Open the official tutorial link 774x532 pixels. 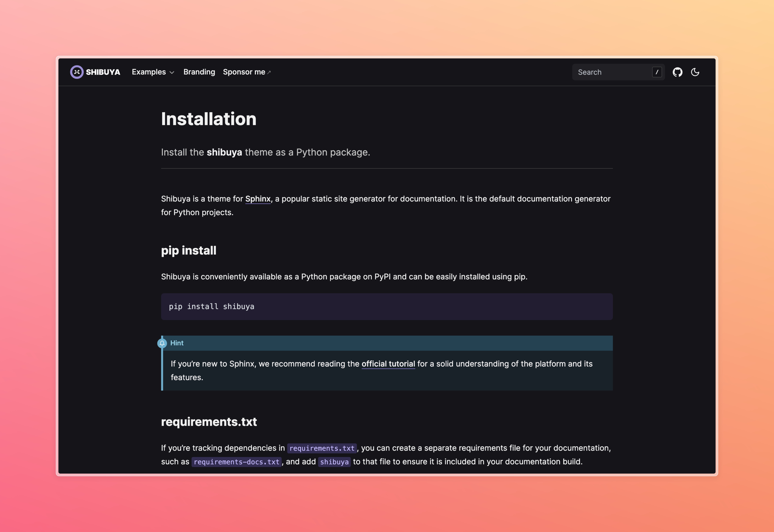point(388,364)
